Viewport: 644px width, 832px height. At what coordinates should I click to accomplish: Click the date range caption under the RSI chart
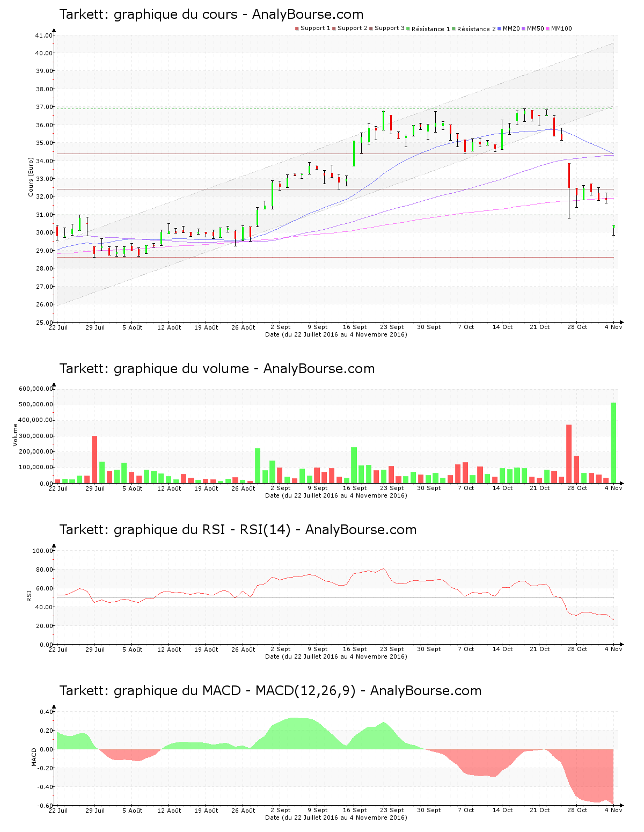(x=336, y=656)
